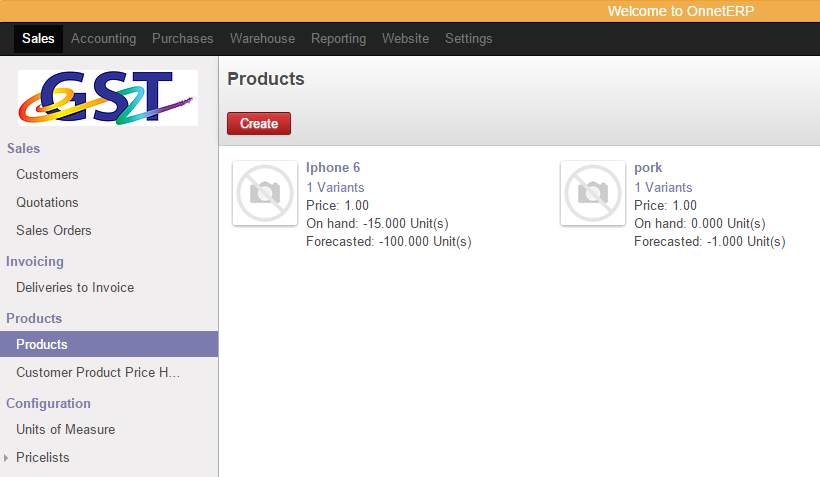Image resolution: width=820 pixels, height=477 pixels.
Task: Click 'Forecasted: -1.000 Unit(s)' text
Action: tap(710, 242)
